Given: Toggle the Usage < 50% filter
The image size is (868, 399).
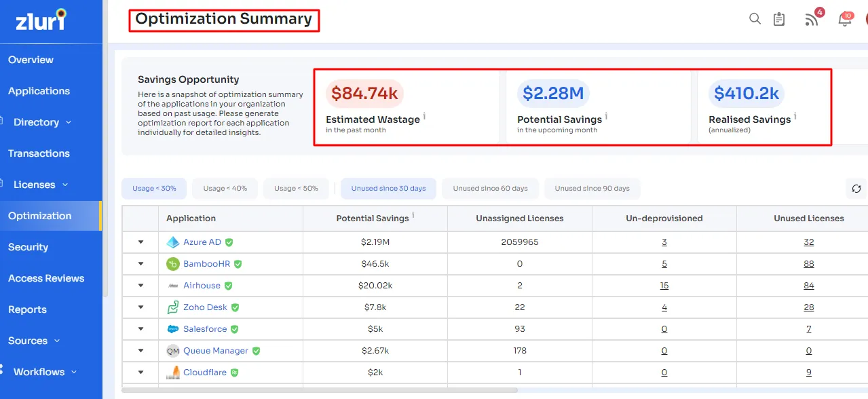Looking at the screenshot, I should 296,189.
